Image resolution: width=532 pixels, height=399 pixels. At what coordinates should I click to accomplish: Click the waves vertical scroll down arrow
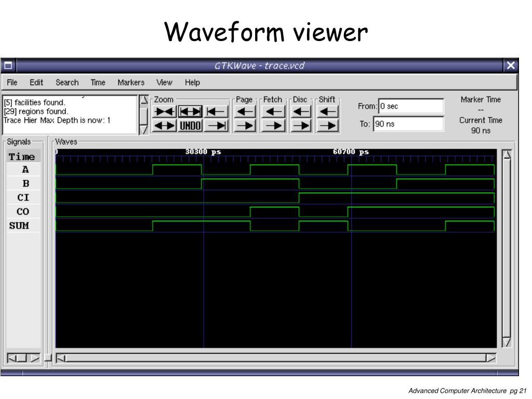click(x=507, y=342)
